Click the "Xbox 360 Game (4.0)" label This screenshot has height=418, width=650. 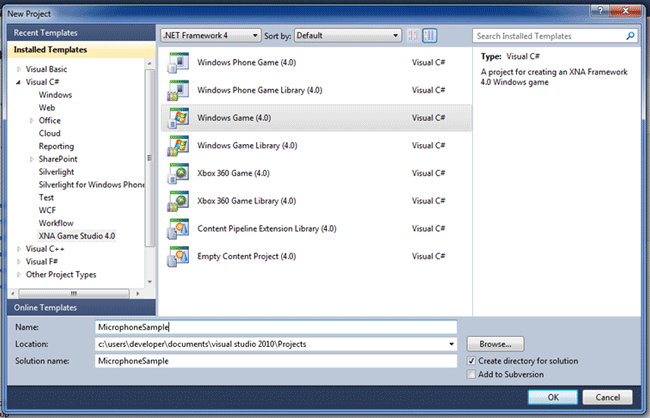(x=233, y=173)
